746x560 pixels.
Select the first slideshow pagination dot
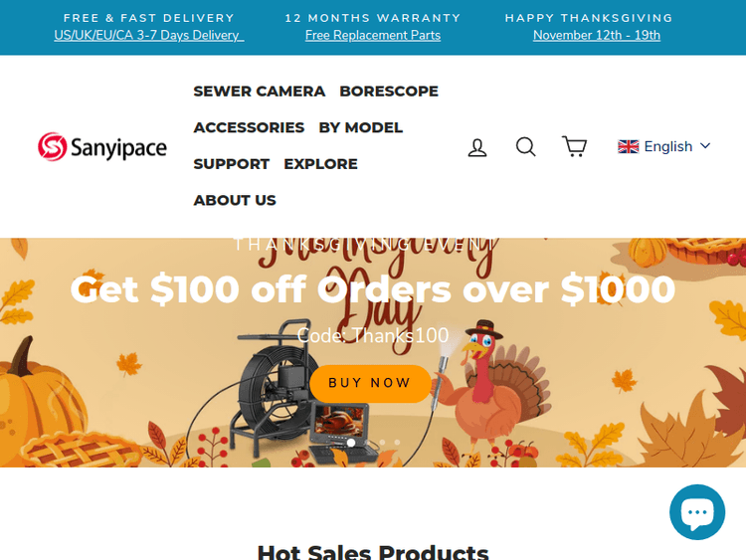pos(351,443)
